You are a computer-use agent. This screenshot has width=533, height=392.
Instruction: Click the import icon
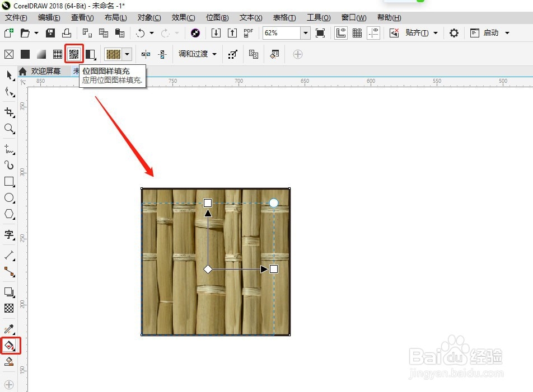pos(216,33)
